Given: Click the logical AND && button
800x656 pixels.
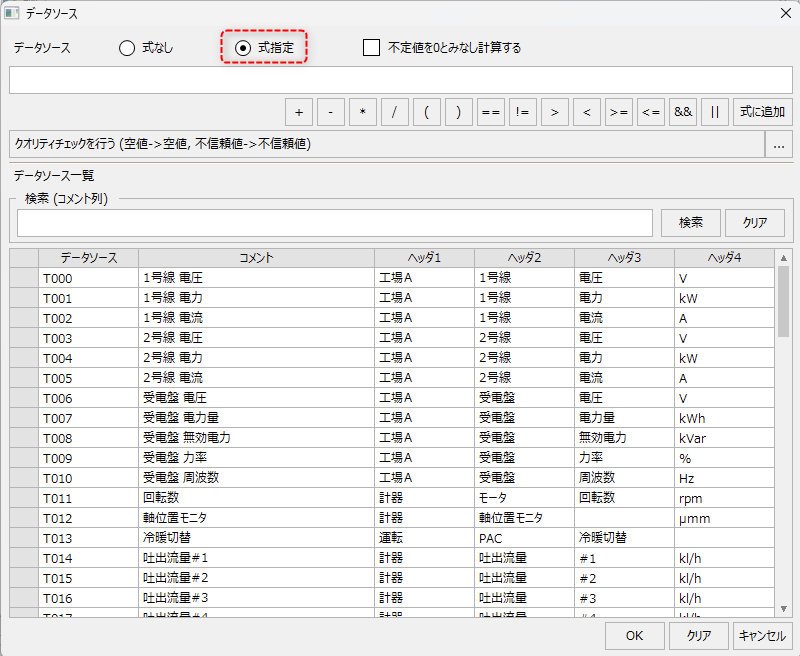Looking at the screenshot, I should point(683,112).
